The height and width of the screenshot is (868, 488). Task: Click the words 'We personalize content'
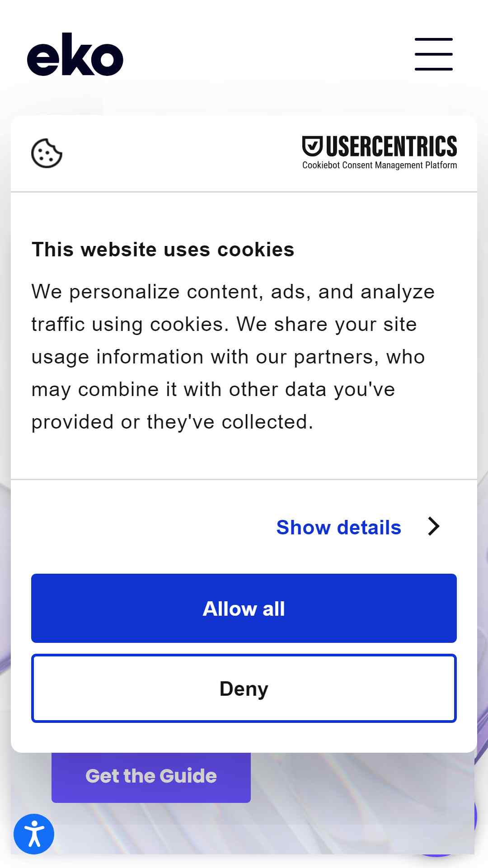147,292
